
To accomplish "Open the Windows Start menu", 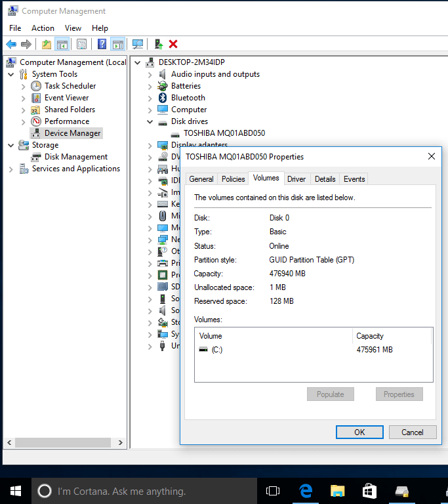I will point(16,491).
